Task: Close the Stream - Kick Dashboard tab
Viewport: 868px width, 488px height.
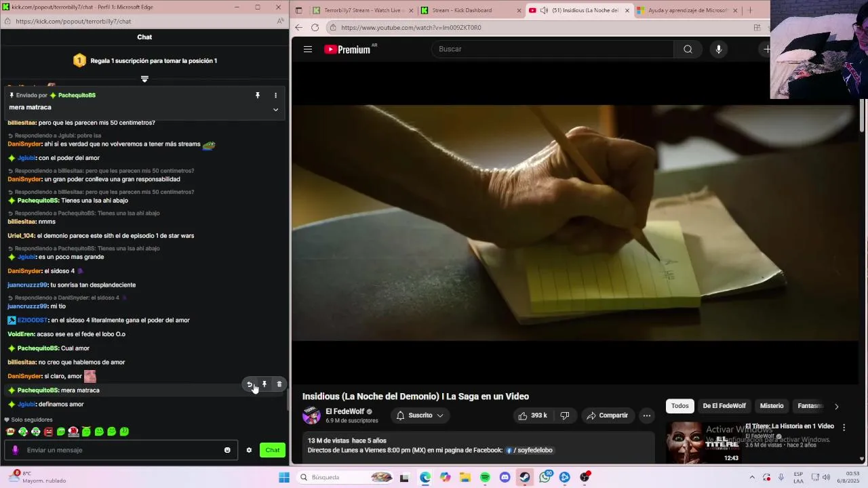Action: point(519,10)
